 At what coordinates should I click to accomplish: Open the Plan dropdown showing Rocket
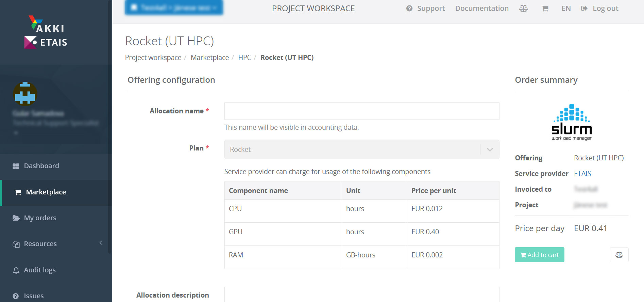click(362, 149)
